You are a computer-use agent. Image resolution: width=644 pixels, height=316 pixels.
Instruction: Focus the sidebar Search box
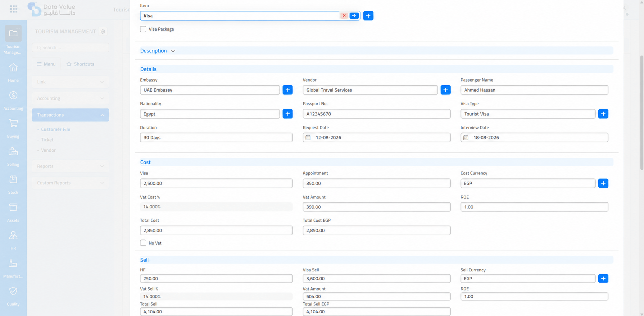pyautogui.click(x=70, y=47)
